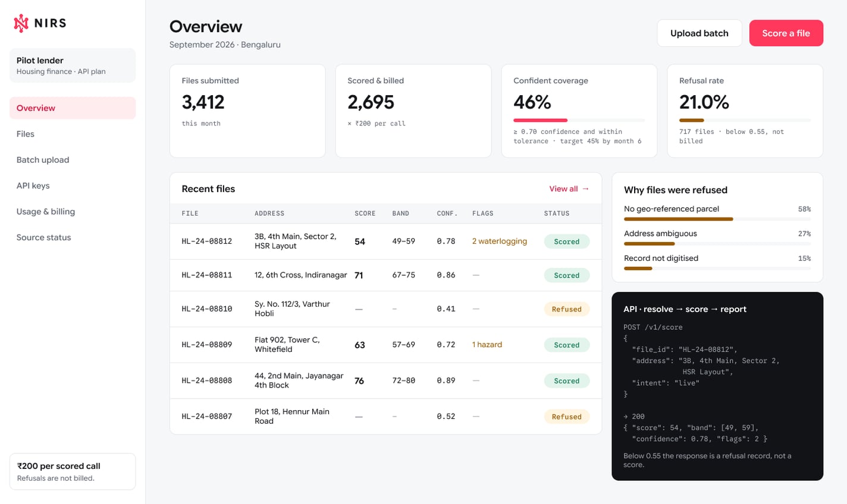Open file HL-24-08809
The image size is (847, 504).
pyautogui.click(x=207, y=345)
